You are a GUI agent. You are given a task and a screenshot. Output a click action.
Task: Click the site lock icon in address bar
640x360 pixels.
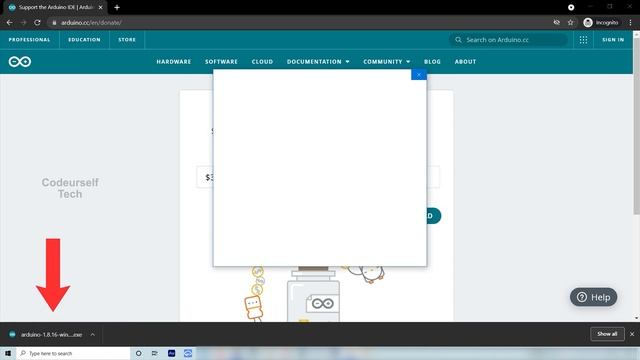tap(54, 23)
